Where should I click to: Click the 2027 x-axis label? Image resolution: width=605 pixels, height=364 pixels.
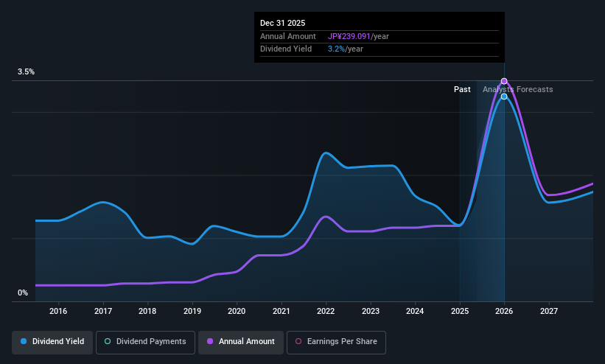click(x=549, y=311)
